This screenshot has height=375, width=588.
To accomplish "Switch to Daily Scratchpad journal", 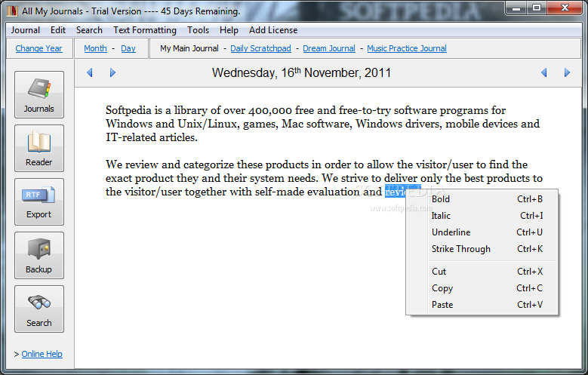I will (260, 48).
